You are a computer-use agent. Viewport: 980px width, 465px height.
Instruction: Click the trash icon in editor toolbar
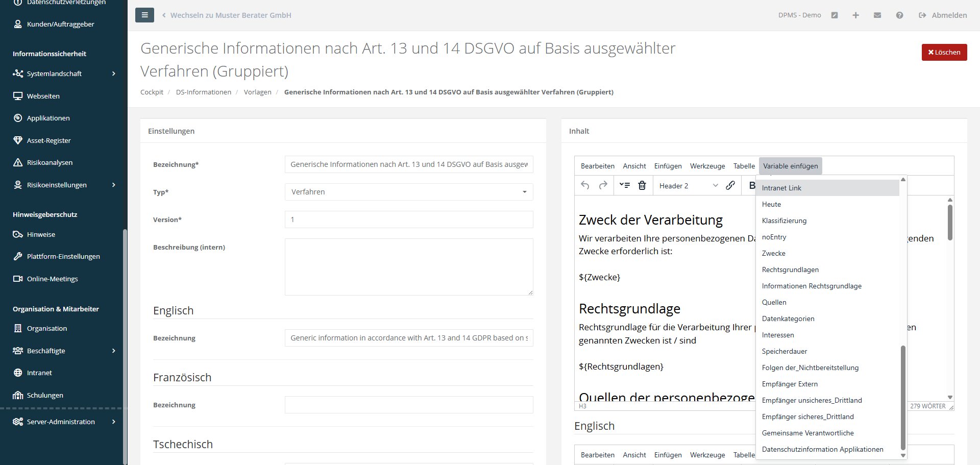(x=642, y=186)
